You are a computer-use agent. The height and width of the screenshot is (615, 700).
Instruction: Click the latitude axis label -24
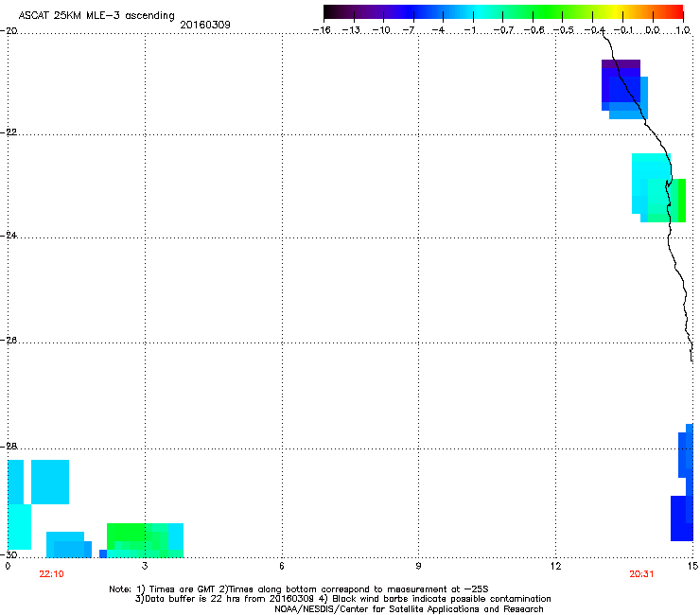coord(9,235)
